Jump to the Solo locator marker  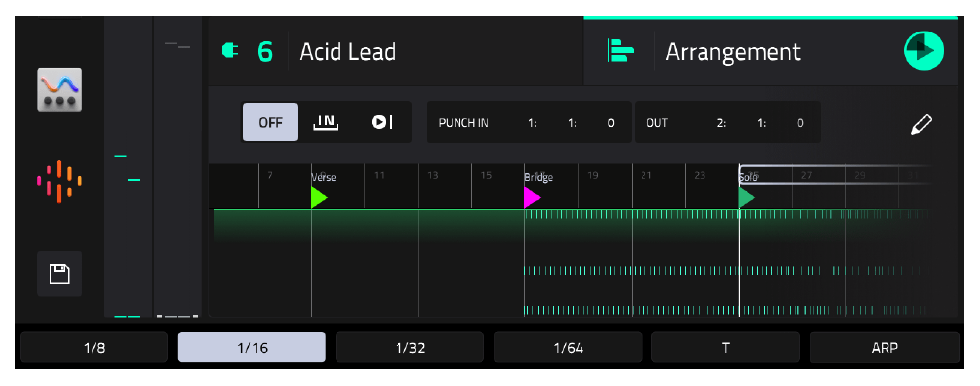[x=746, y=198]
